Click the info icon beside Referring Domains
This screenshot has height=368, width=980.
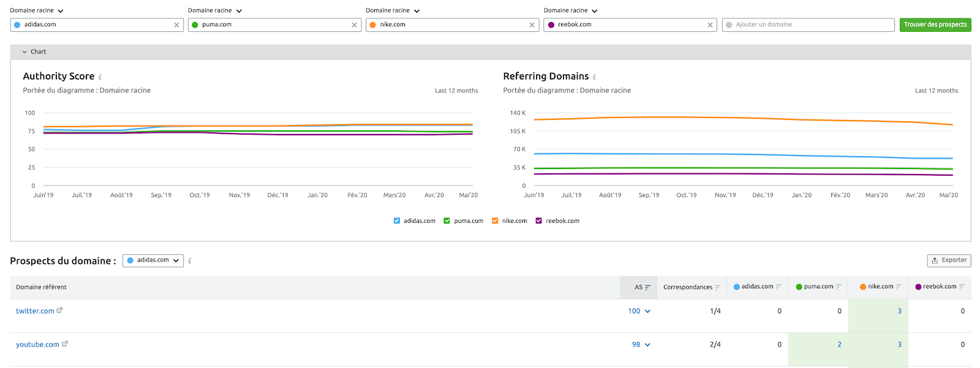(x=594, y=77)
